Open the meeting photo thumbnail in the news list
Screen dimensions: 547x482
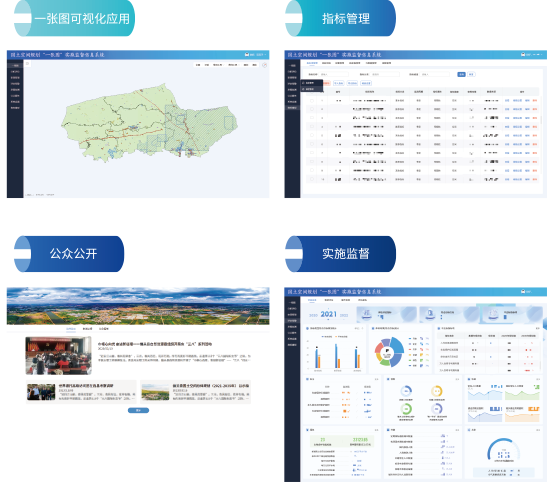click(x=59, y=356)
